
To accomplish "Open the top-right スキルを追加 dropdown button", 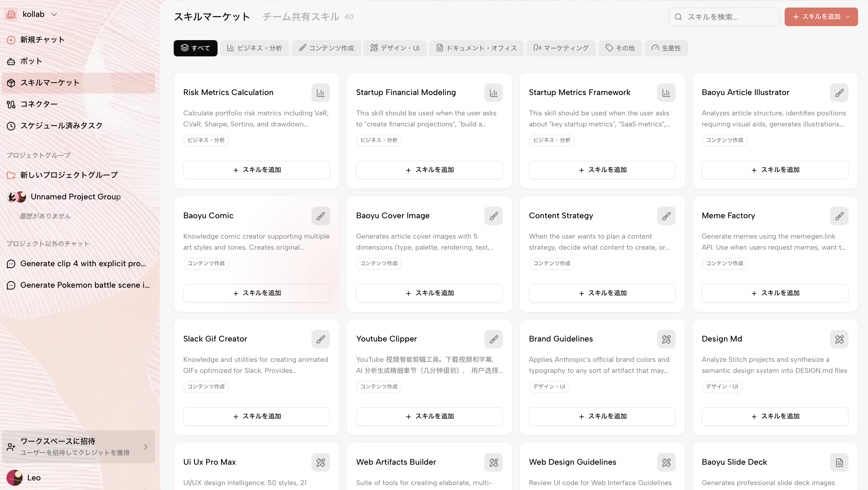I will pyautogui.click(x=821, y=17).
